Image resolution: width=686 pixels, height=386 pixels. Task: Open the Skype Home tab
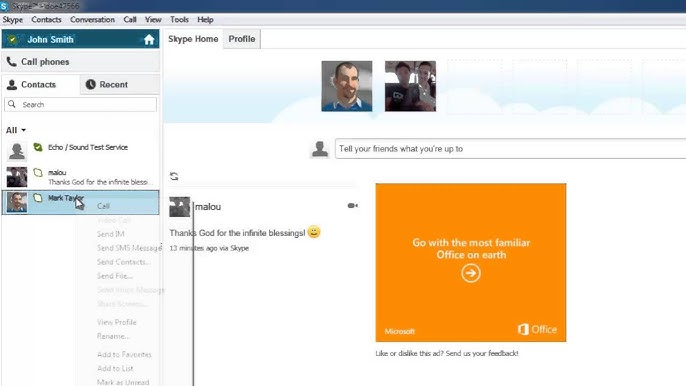(193, 39)
